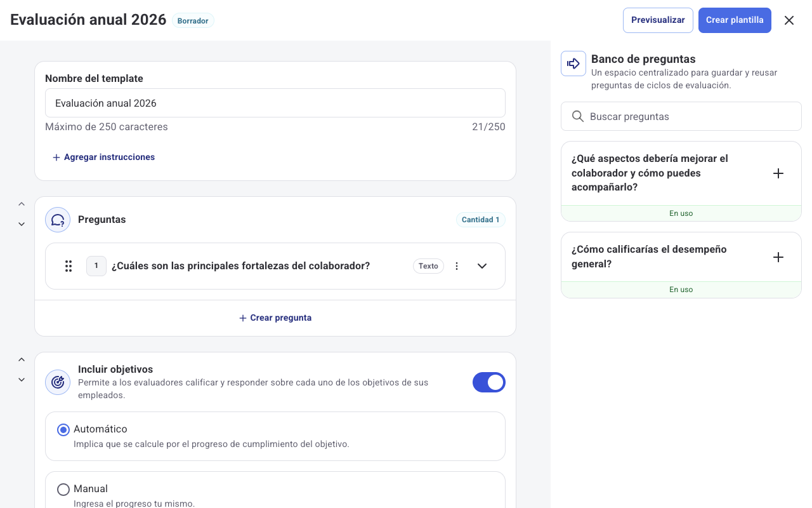Screen dimensions: 812x508
Task: Click the 'Preguntas' section heading
Action: tap(102, 220)
